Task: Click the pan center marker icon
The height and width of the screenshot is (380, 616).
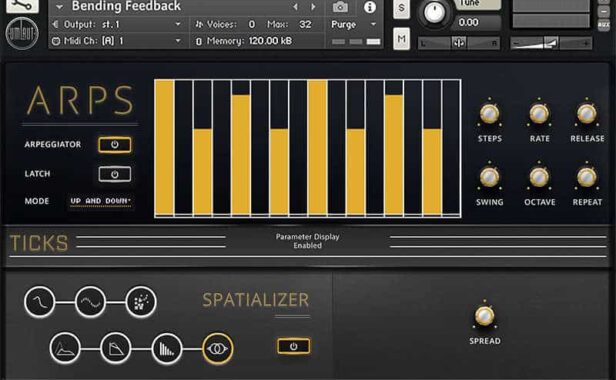Action: point(458,42)
